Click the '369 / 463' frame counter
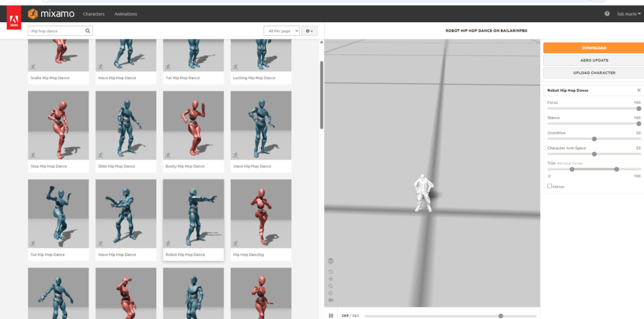This screenshot has height=319, width=644. (x=350, y=316)
